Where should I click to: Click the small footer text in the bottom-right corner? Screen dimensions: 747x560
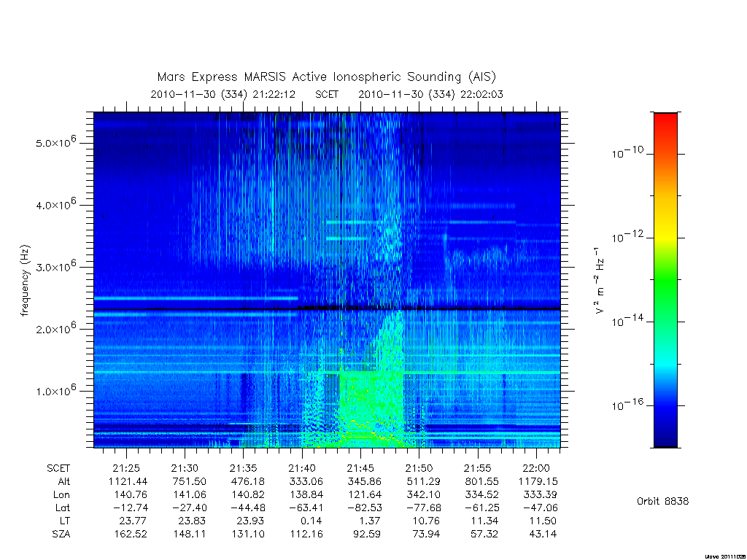(x=725, y=556)
